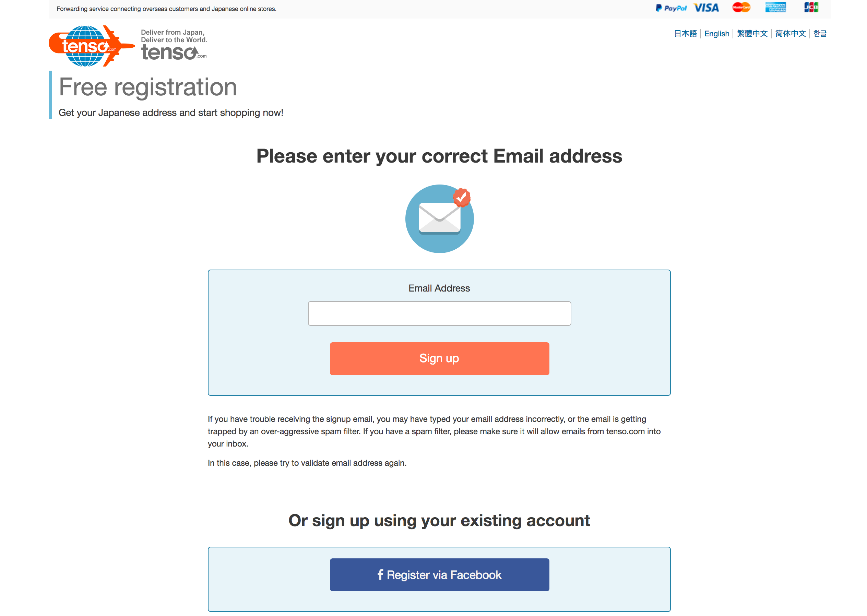
Task: Select the 日本語 language option
Action: click(686, 34)
